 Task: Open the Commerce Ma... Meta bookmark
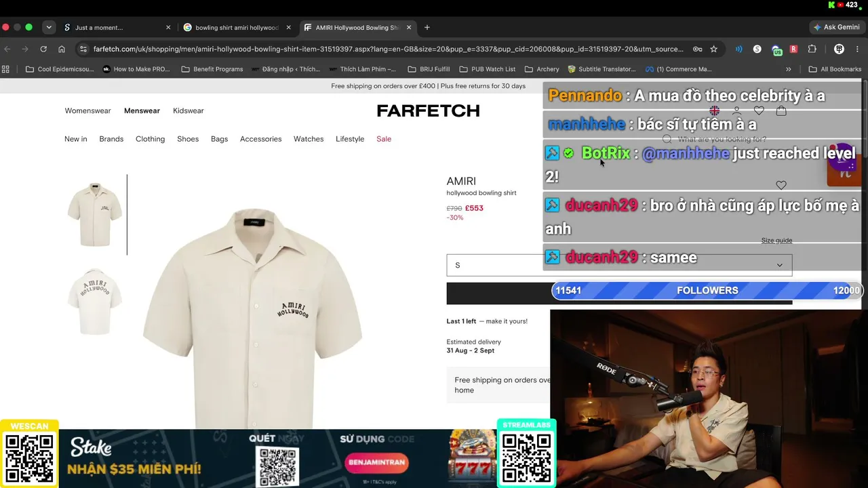point(678,69)
